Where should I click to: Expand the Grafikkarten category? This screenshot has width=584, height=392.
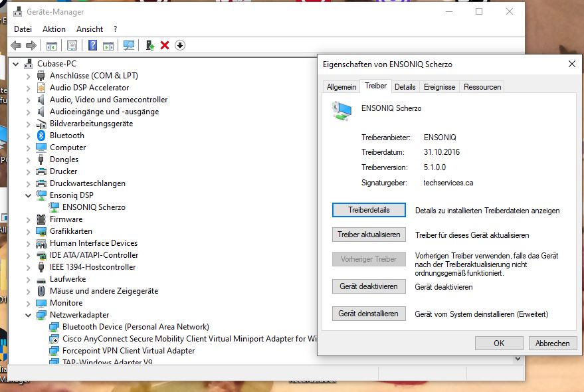pos(28,231)
